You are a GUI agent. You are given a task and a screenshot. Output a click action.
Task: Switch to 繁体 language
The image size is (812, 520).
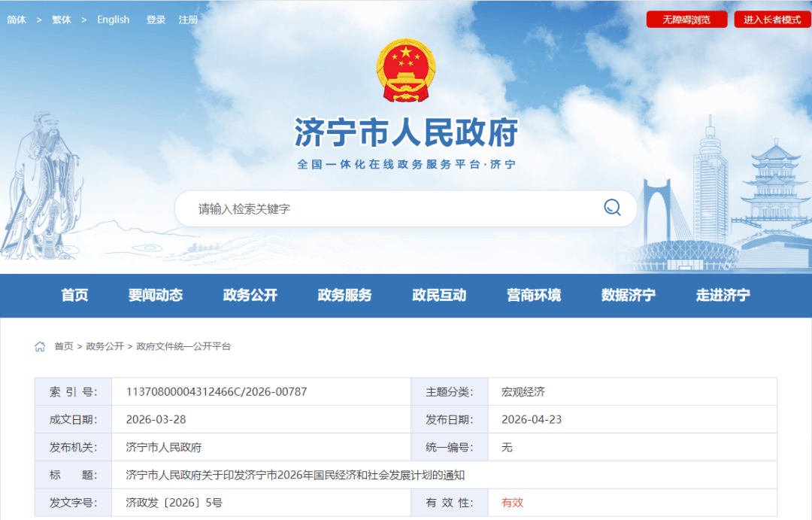[x=62, y=20]
